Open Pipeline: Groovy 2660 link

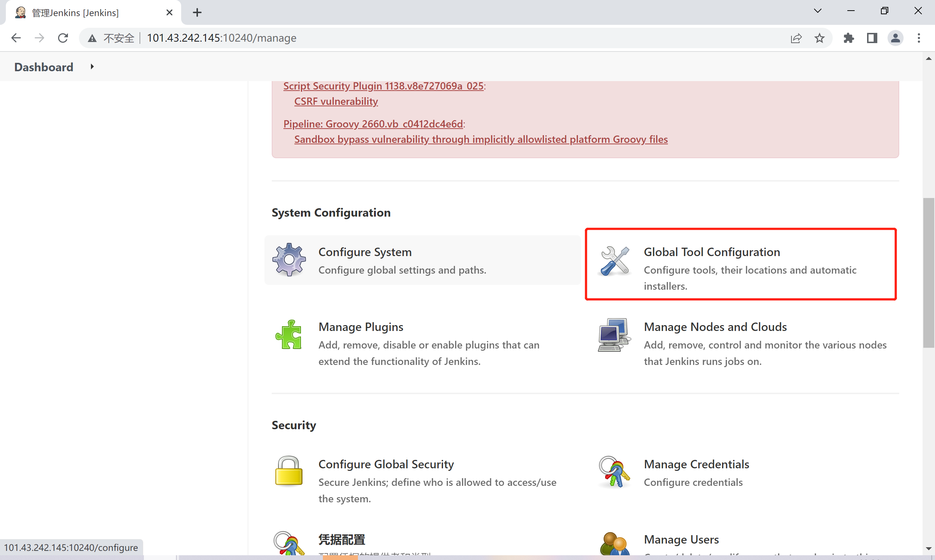[x=373, y=124]
